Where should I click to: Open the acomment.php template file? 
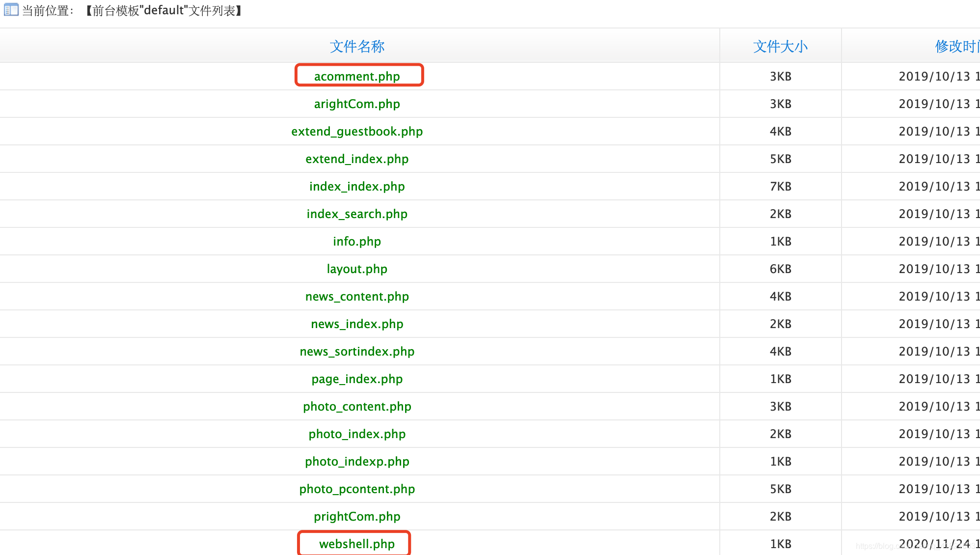357,76
